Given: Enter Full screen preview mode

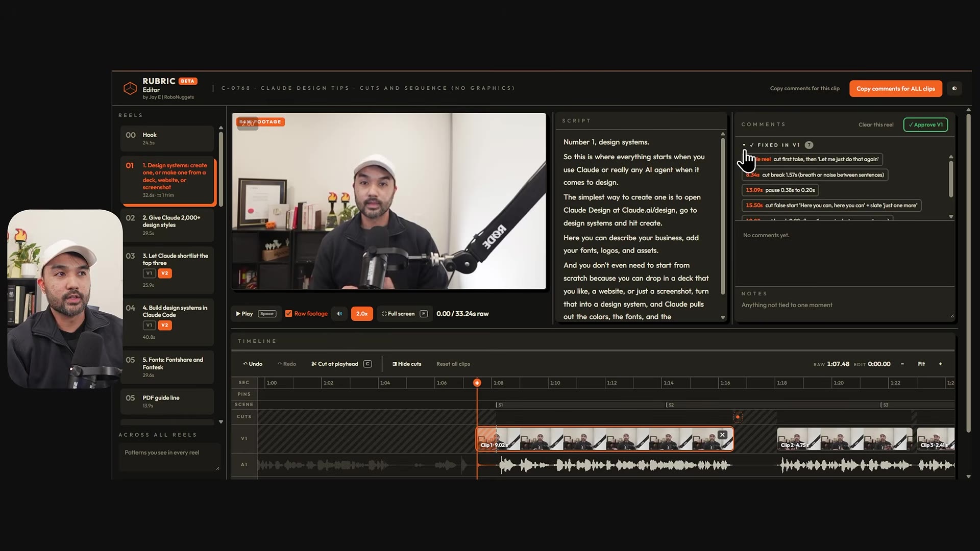Looking at the screenshot, I should pos(405,314).
